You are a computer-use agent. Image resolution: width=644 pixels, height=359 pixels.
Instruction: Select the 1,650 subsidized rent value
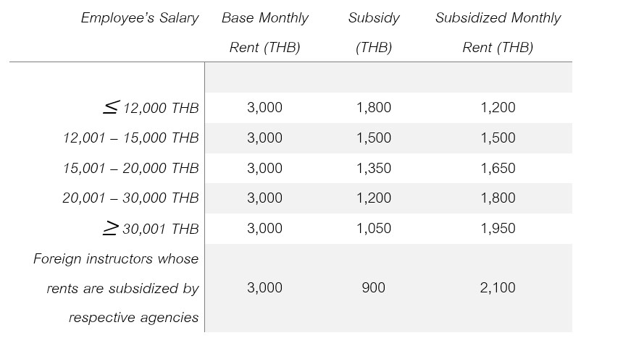click(498, 169)
